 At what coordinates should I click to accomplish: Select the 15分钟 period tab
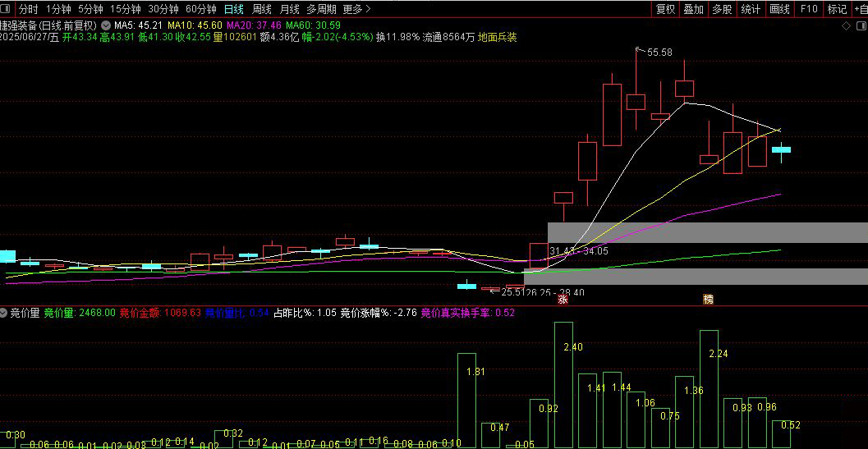tap(125, 9)
